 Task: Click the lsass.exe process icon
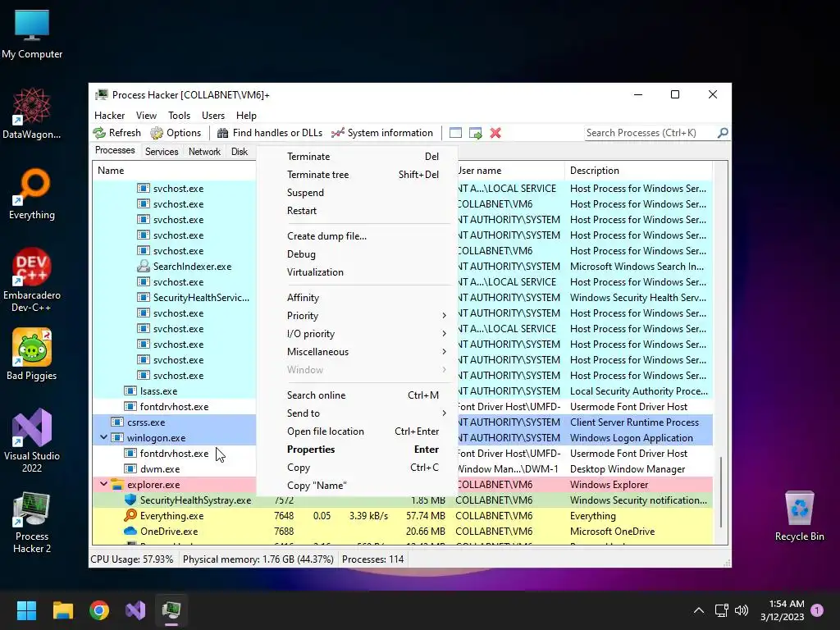point(130,391)
